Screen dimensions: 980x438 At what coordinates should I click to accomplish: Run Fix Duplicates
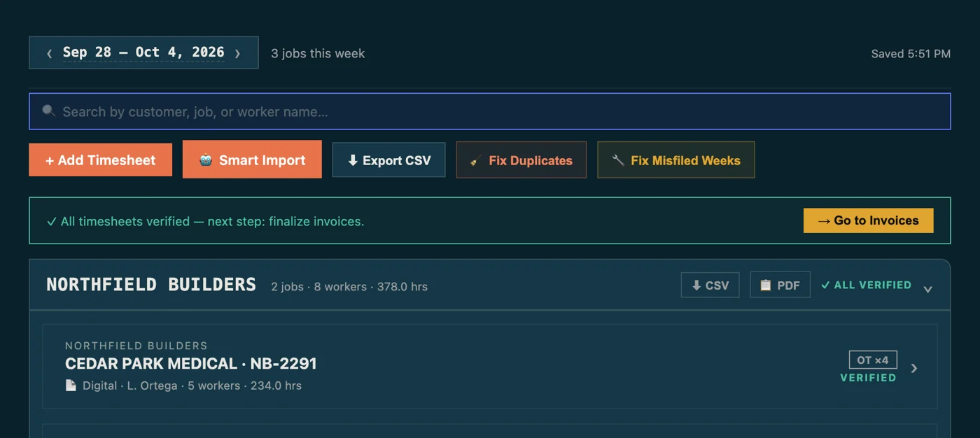[x=521, y=160]
